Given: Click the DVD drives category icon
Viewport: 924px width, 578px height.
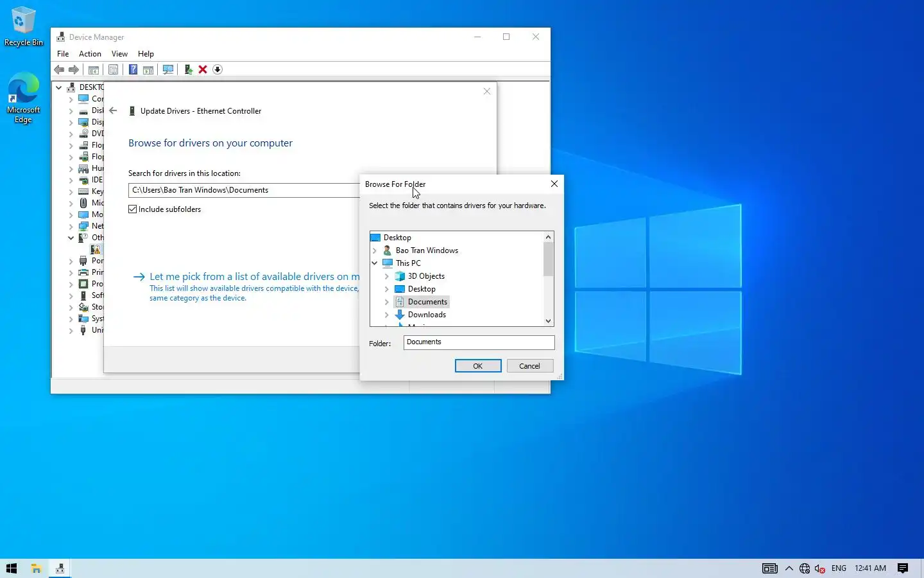Looking at the screenshot, I should pos(83,134).
